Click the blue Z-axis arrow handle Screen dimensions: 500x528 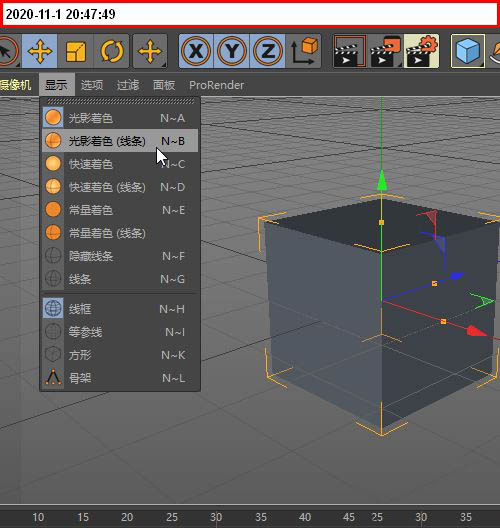(457, 276)
